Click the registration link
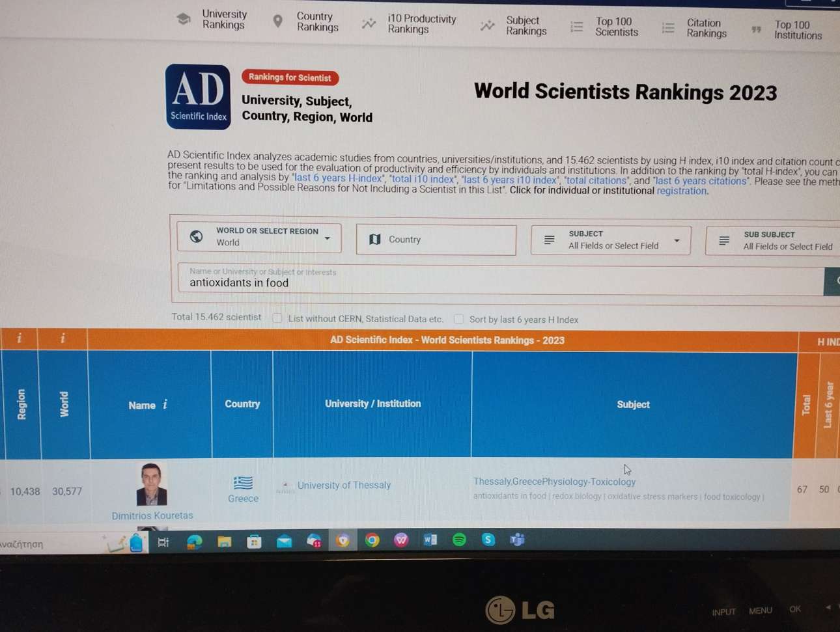 pos(681,191)
